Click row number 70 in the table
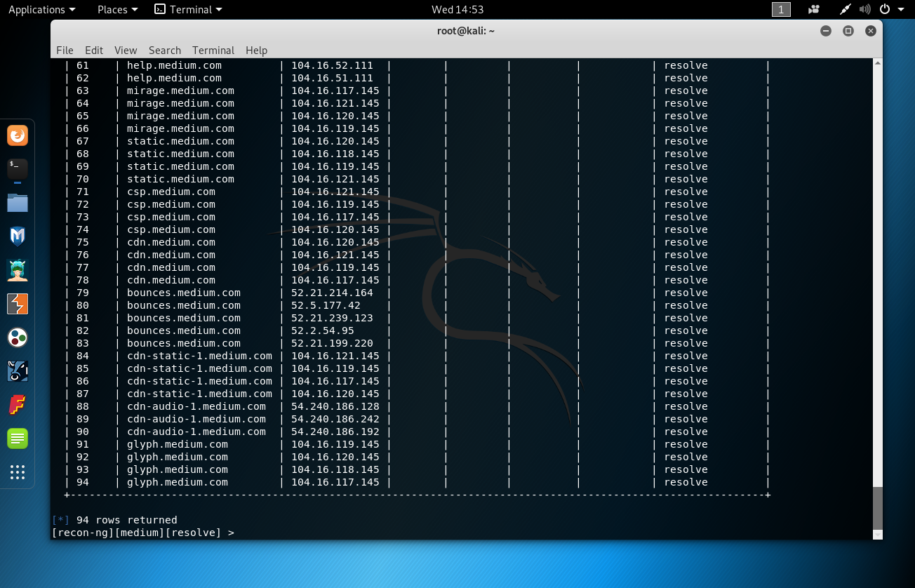Screen dimensions: 915x588 83,179
